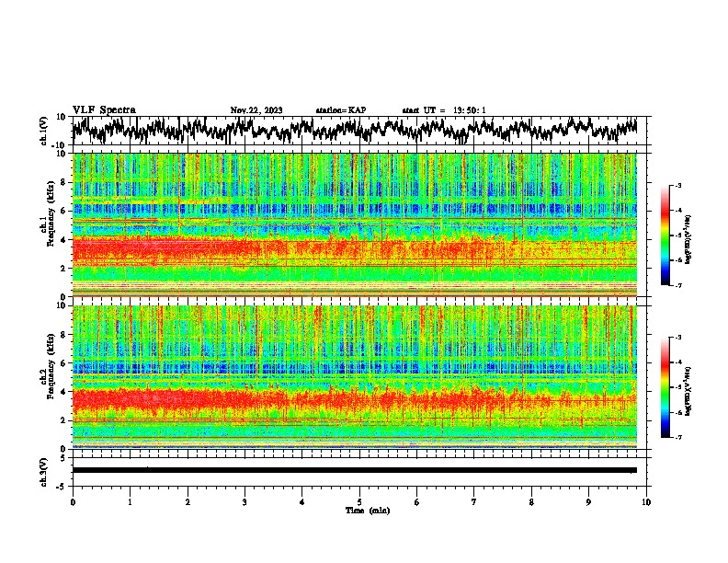The image size is (728, 563).
Task: Click the 8 kHz tick label on ch.1 axis
Action: [x=64, y=182]
